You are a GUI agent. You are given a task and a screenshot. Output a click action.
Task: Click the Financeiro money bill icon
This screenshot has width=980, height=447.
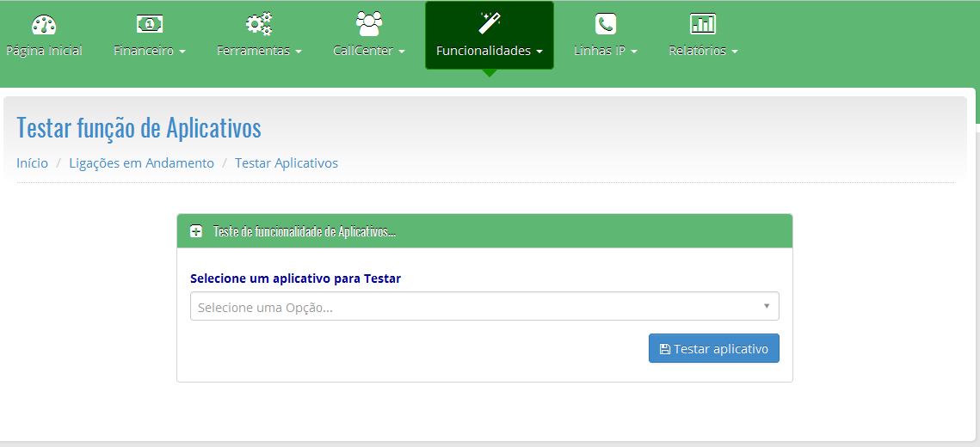tap(149, 24)
